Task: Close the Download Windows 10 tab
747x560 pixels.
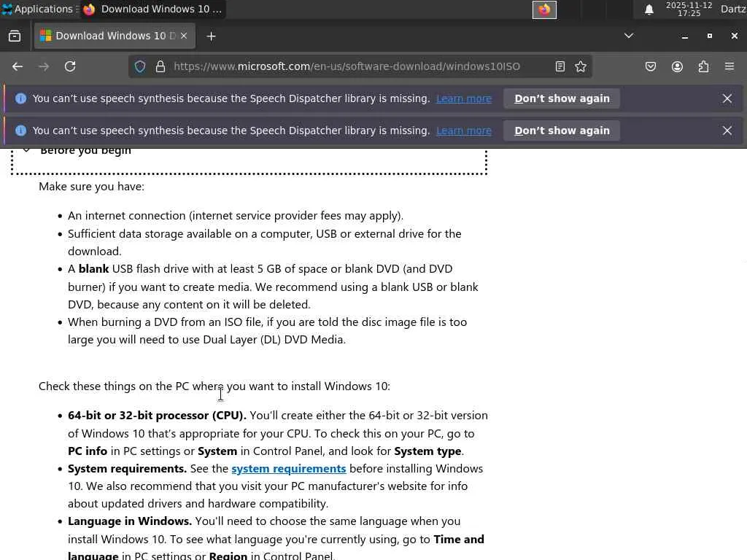Action: [x=184, y=36]
